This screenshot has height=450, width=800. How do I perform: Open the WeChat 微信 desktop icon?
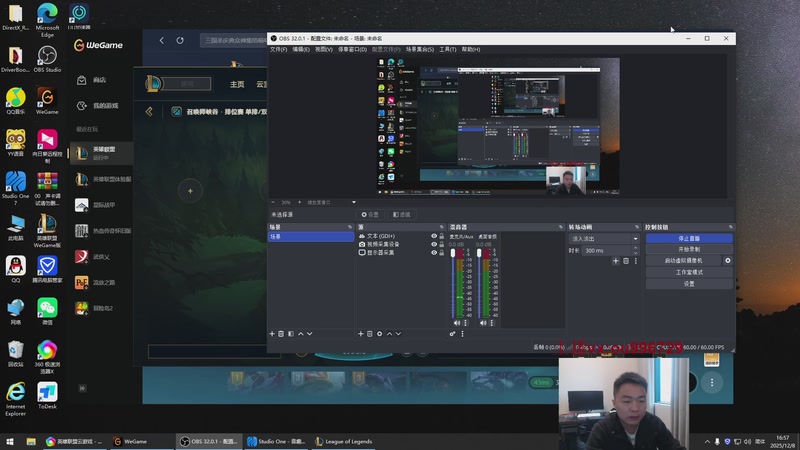(x=47, y=311)
